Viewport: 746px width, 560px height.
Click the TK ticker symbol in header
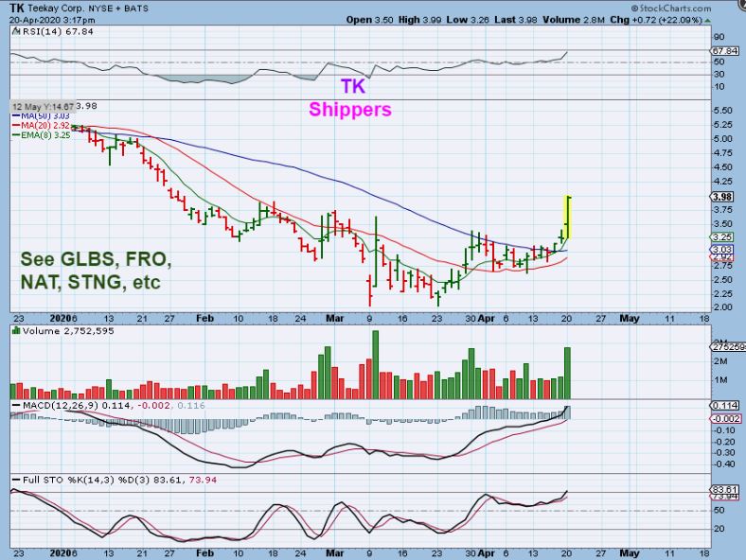(x=17, y=8)
